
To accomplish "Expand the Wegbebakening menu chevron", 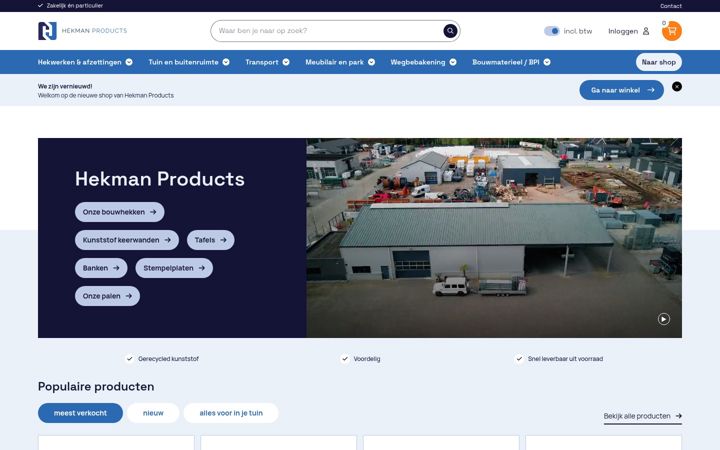I will pyautogui.click(x=453, y=62).
